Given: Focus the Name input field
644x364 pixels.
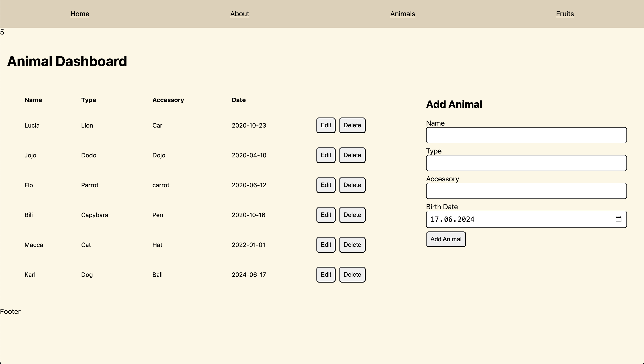Looking at the screenshot, I should tap(526, 135).
